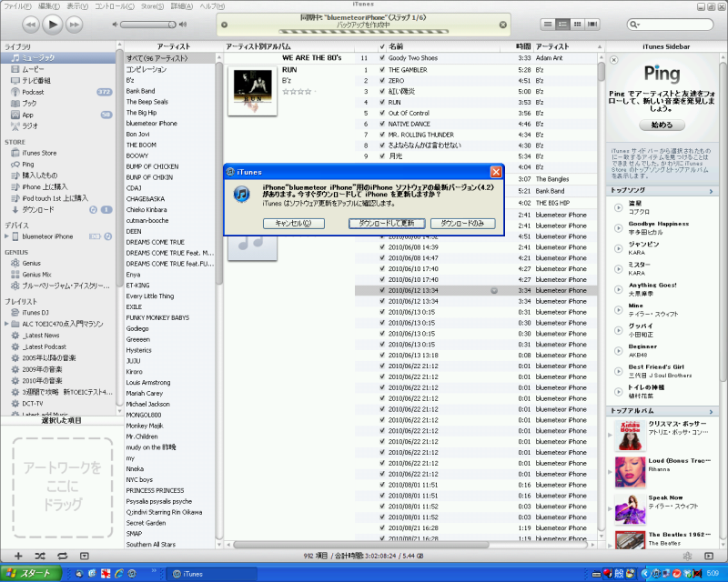
Task: Uncheck MR. ROLLING THUNDER checkbox
Action: 382,135
